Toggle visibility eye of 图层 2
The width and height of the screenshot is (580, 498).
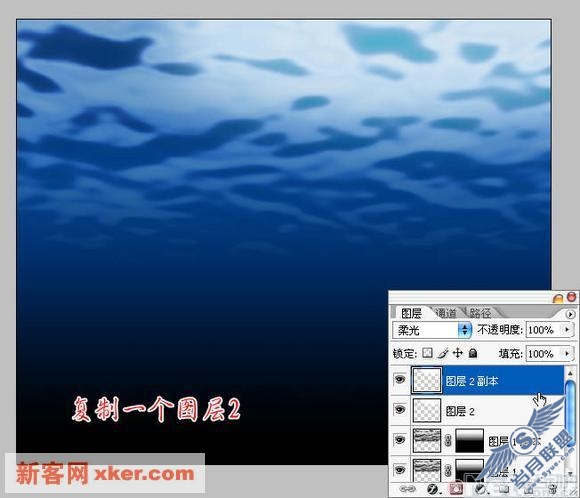(399, 409)
